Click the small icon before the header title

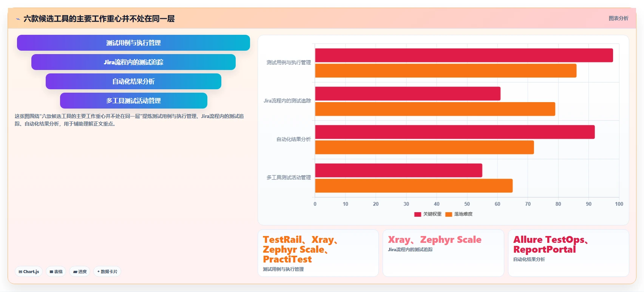(x=18, y=19)
